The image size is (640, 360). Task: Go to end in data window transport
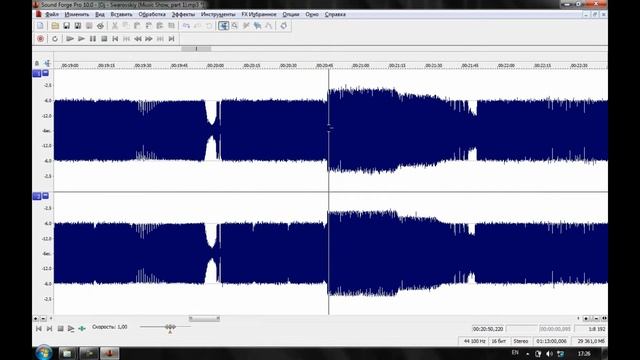point(49,329)
